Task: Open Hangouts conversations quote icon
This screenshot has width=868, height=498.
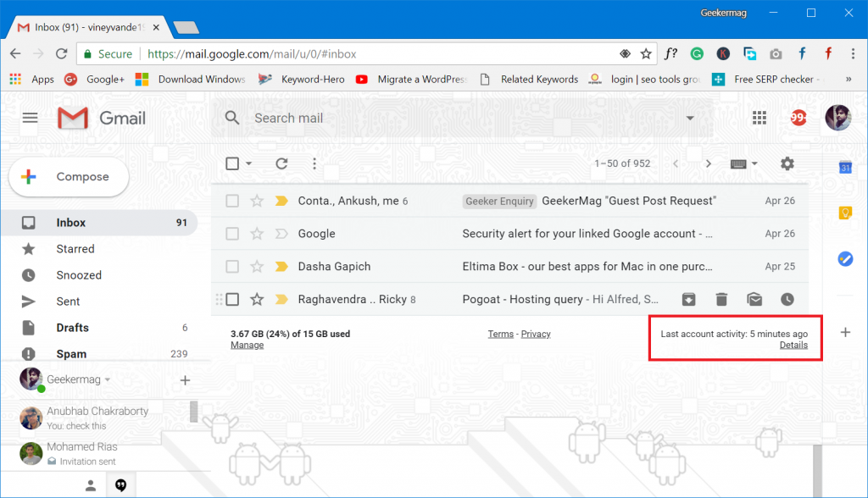Action: click(120, 485)
